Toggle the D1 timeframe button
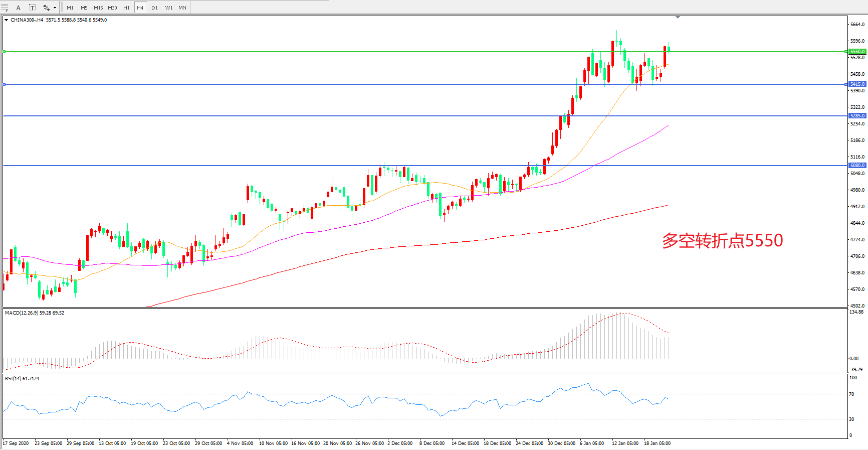This screenshot has width=868, height=450. pos(154,8)
